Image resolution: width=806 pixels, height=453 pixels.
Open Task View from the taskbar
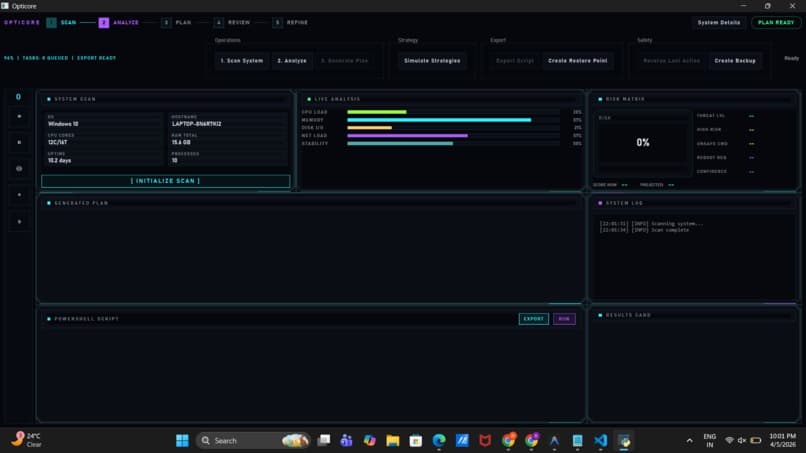pos(324,441)
